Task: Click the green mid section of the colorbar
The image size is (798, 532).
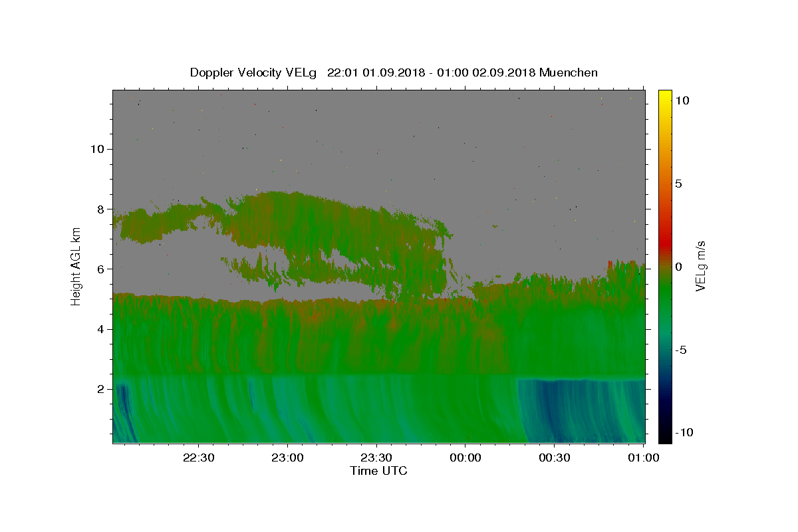Action: pos(664,293)
